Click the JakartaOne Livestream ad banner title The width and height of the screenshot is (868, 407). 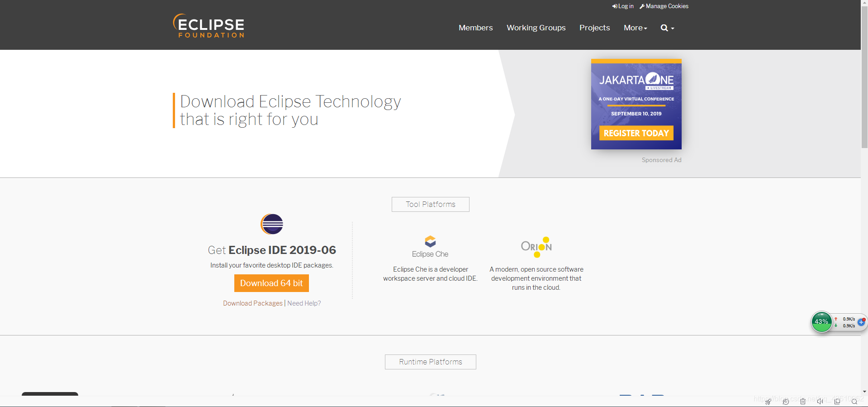[636, 81]
